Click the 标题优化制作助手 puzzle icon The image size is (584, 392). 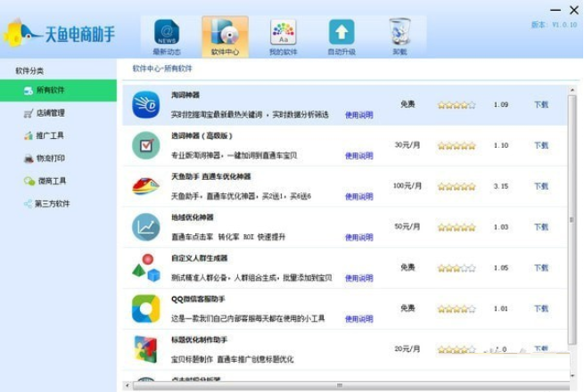(145, 349)
